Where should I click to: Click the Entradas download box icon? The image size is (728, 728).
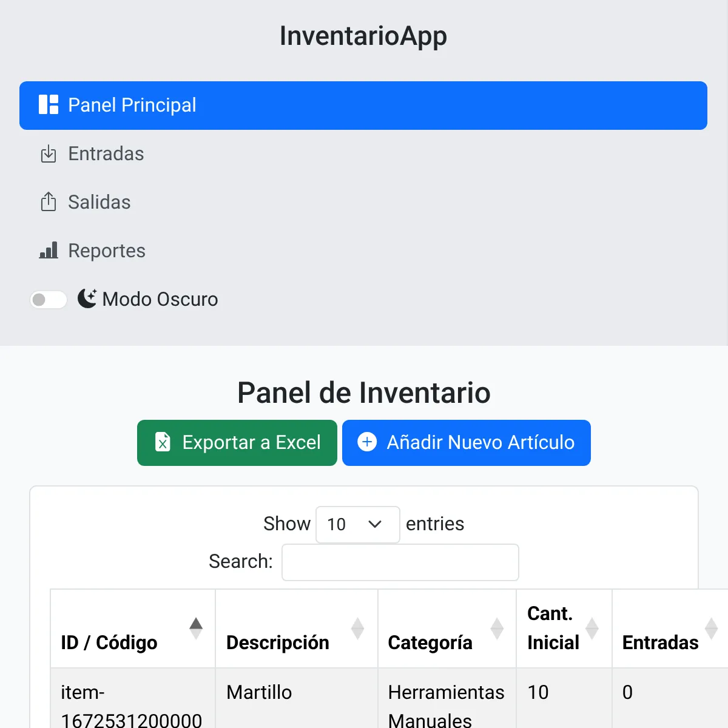pyautogui.click(x=49, y=154)
